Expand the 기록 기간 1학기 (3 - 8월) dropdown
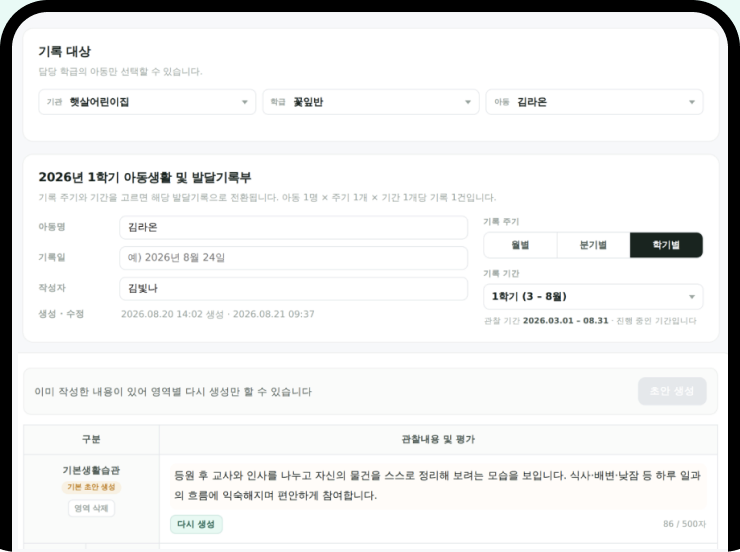 (x=593, y=297)
